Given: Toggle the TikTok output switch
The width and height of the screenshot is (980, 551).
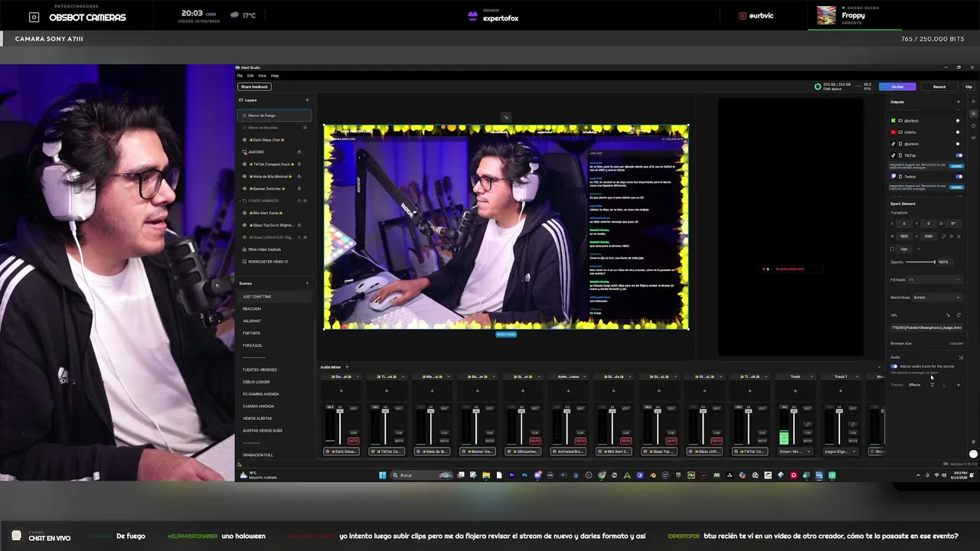Looking at the screenshot, I should (959, 155).
